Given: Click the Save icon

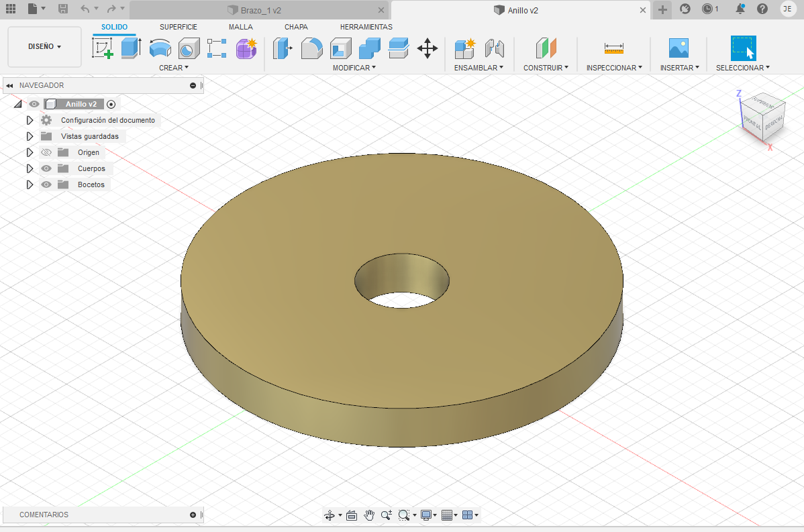Looking at the screenshot, I should click(62, 9).
